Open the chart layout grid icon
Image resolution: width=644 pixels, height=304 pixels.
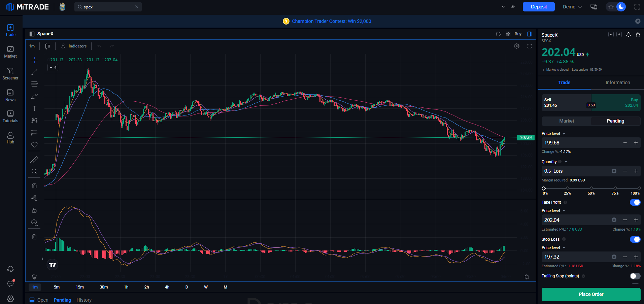(x=508, y=34)
